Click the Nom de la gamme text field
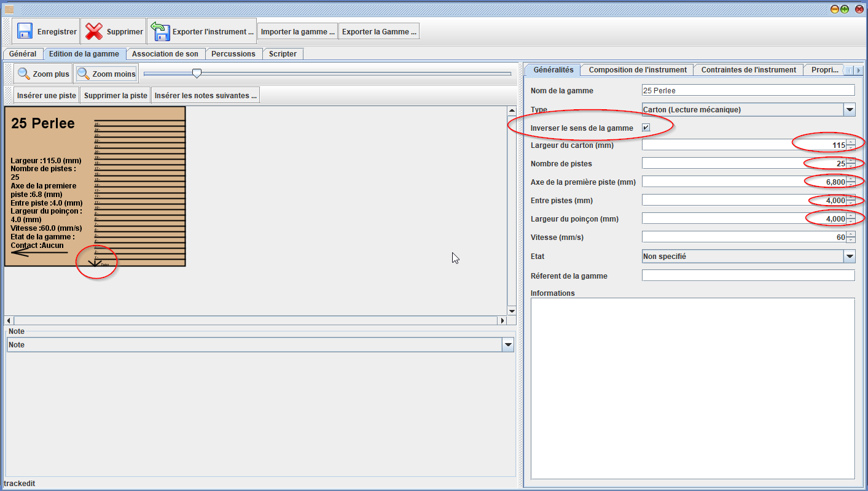This screenshot has height=491, width=868. (748, 90)
